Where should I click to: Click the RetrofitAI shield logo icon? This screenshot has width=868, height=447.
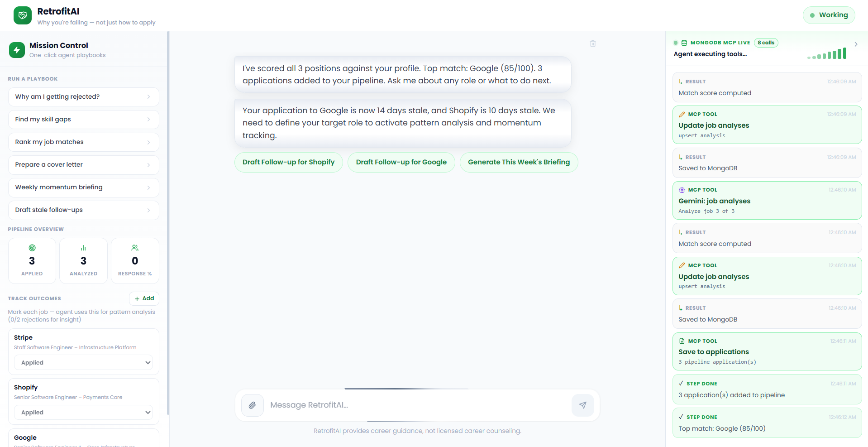coord(23,15)
